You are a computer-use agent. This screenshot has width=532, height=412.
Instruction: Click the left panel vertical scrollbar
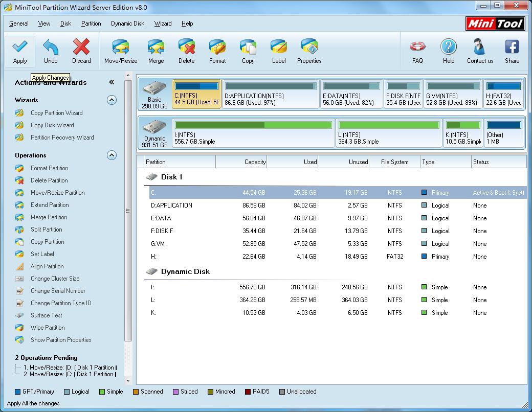point(128,211)
